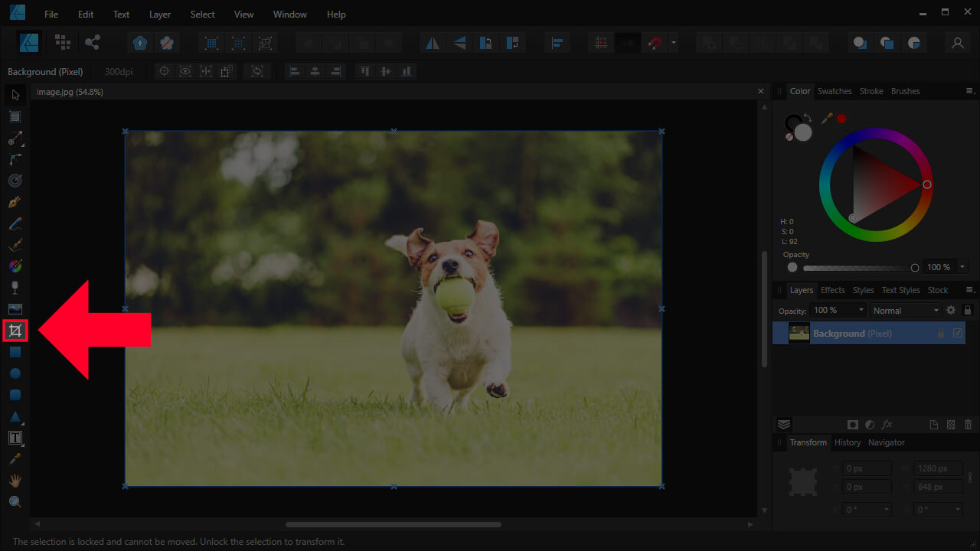Pick a color with the Color panel eyedropper
980x551 pixels.
[x=826, y=119]
